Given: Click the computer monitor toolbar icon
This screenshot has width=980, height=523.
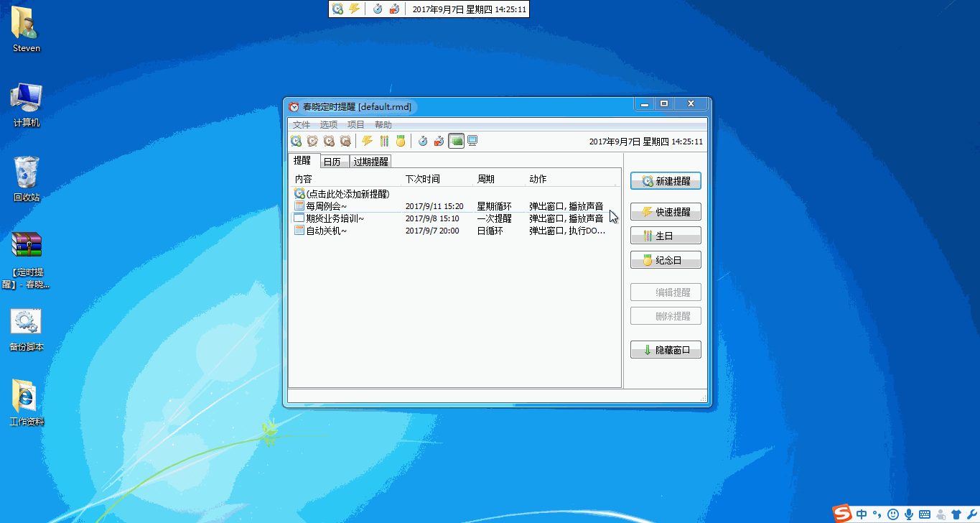Looking at the screenshot, I should [x=472, y=141].
